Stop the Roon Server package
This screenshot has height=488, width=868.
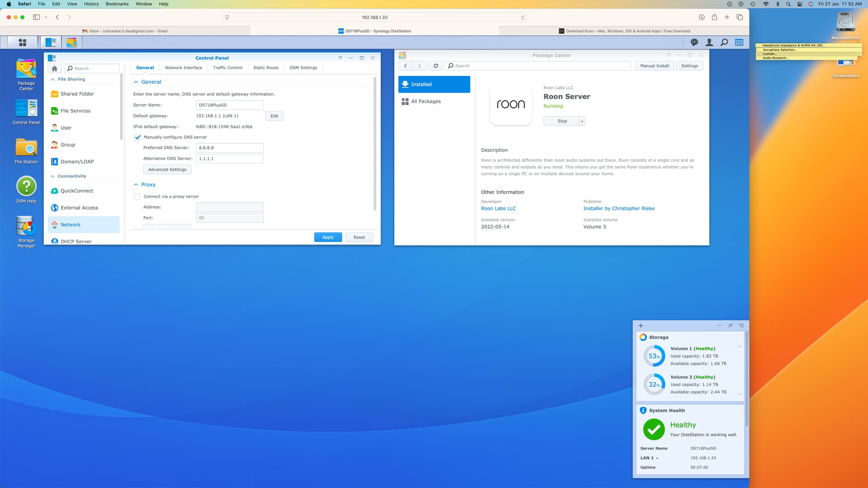[562, 121]
